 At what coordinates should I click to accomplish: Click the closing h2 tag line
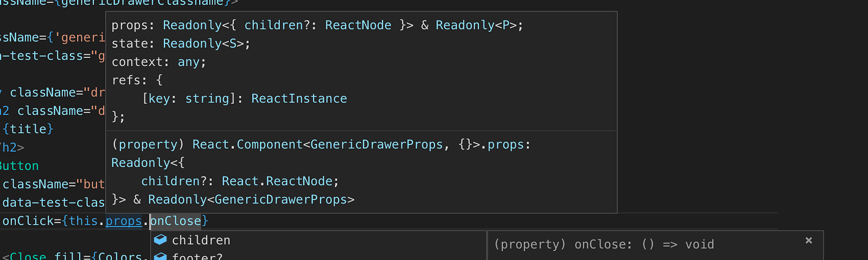tap(12, 147)
